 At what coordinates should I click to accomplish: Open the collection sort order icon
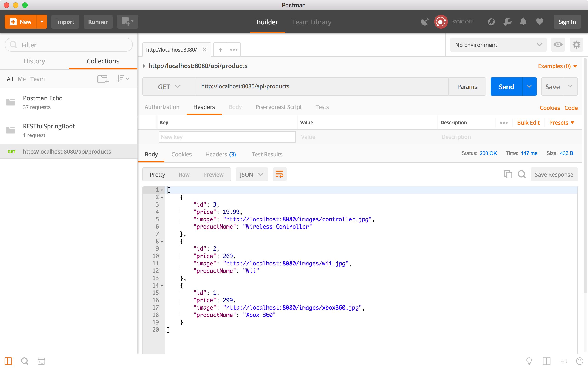[x=122, y=79]
